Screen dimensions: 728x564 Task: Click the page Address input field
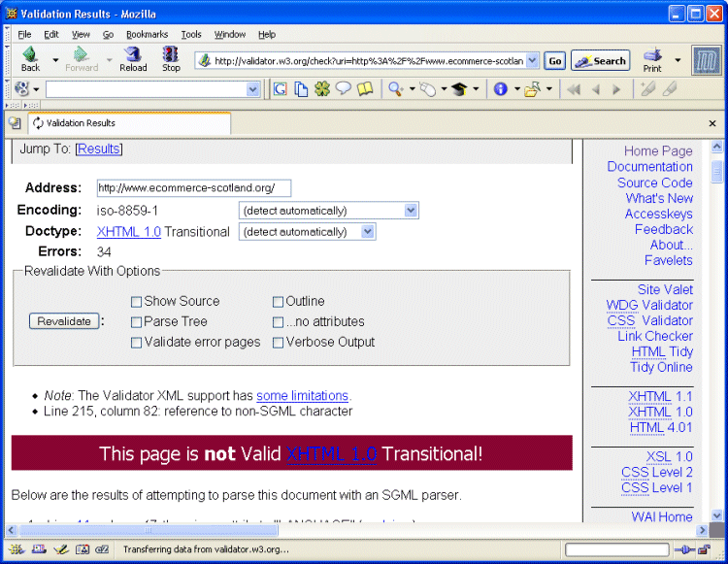194,188
